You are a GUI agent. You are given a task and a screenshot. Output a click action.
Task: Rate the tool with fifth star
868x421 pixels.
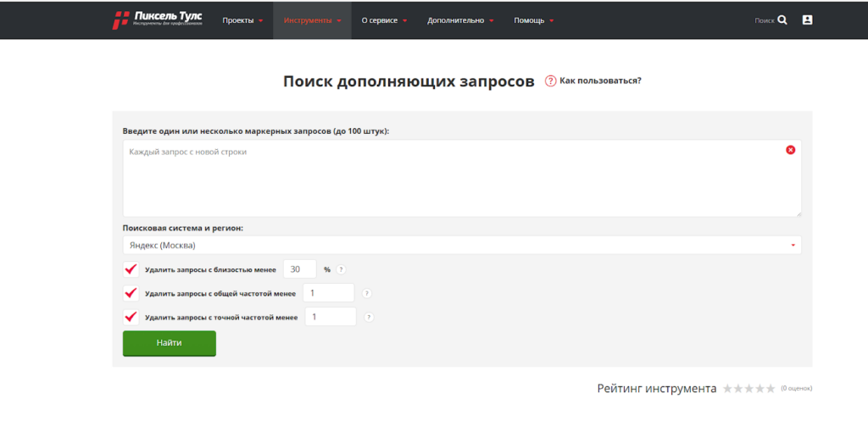pos(770,388)
